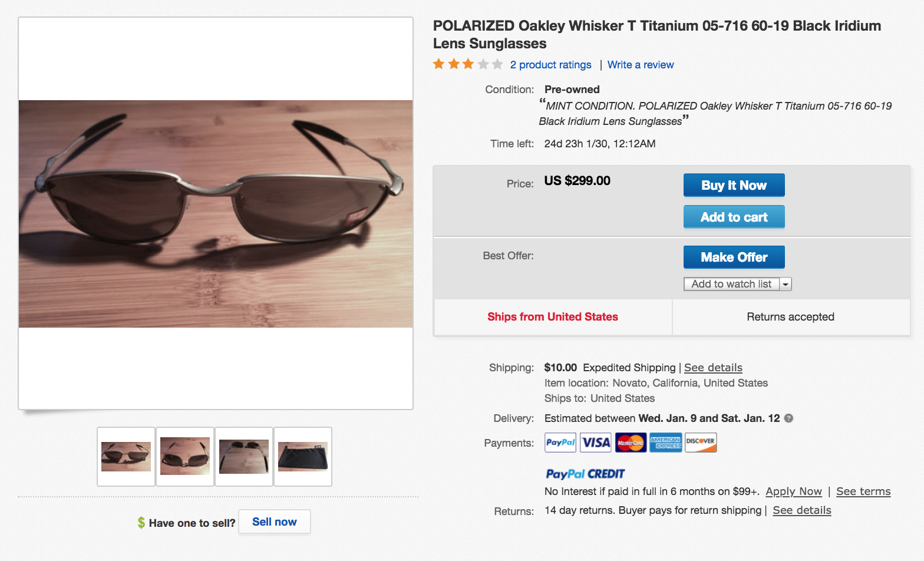Click the Discover card icon
Screen dimensions: 924x561
pos(701,443)
